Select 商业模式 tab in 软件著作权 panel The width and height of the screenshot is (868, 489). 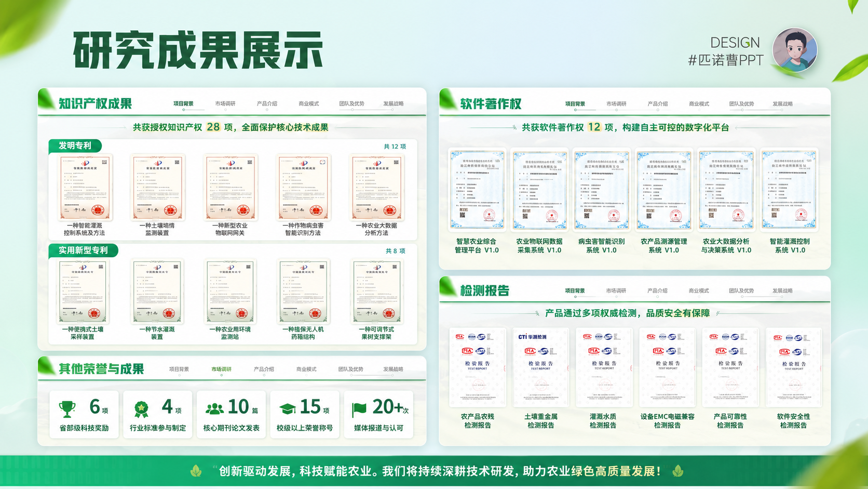click(x=699, y=104)
